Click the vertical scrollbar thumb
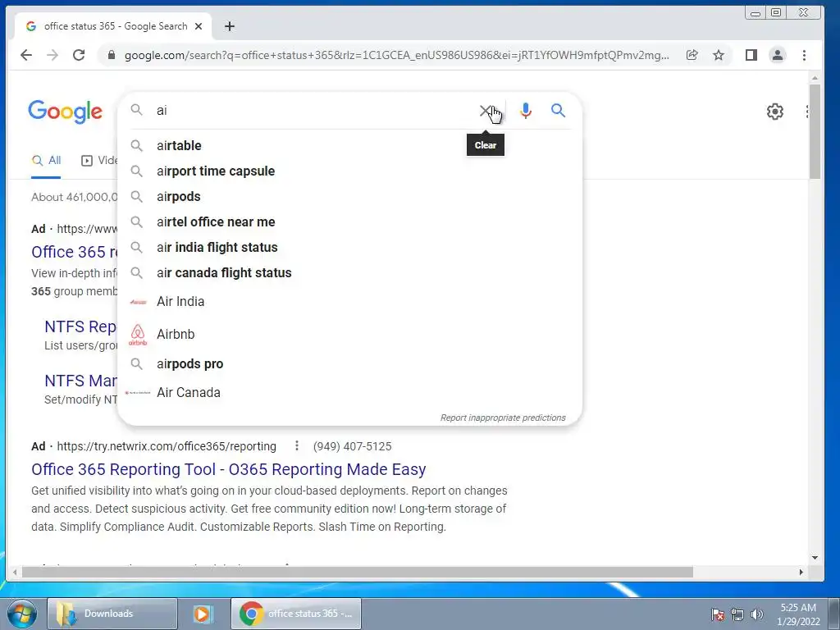 [x=815, y=131]
